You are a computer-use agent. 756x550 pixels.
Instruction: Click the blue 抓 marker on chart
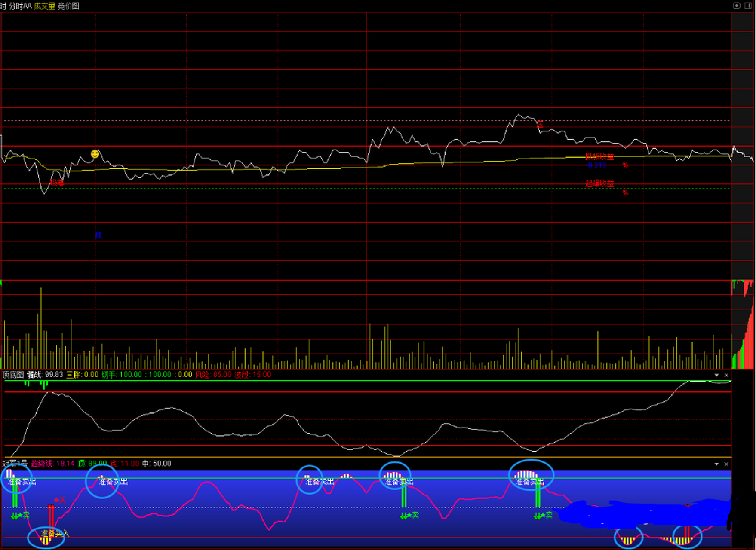[98, 235]
